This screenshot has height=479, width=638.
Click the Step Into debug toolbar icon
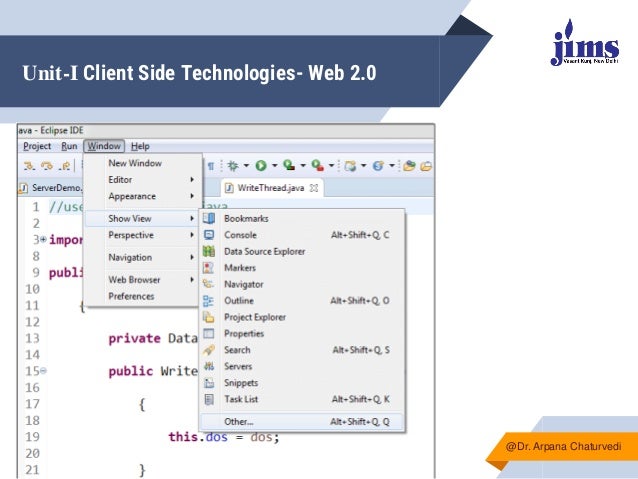coord(29,166)
